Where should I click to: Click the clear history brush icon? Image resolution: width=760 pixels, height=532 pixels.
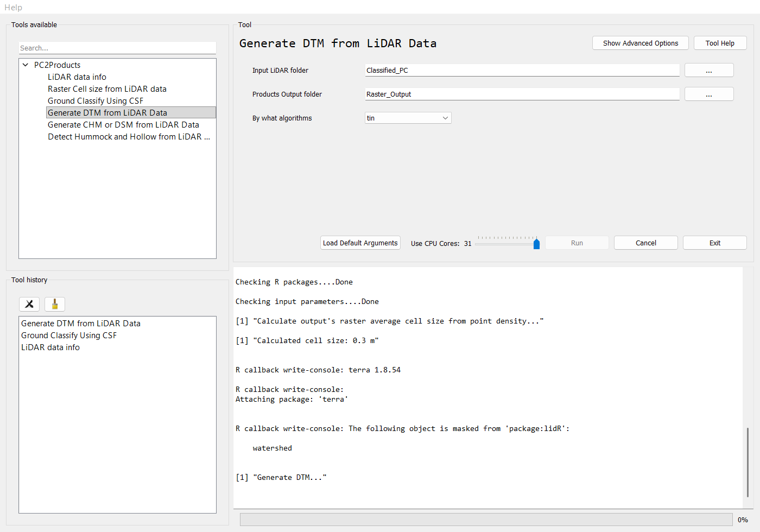point(55,304)
